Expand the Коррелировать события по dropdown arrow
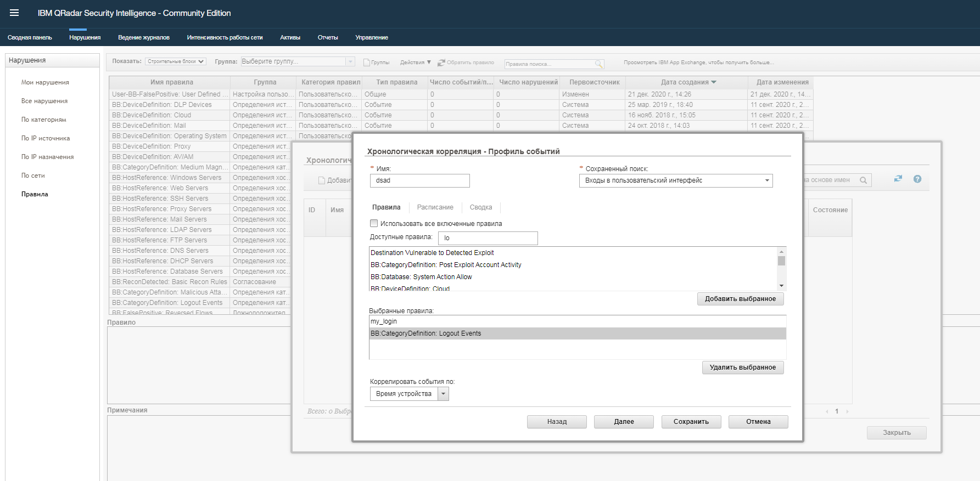The height and width of the screenshot is (481, 980). click(x=444, y=394)
